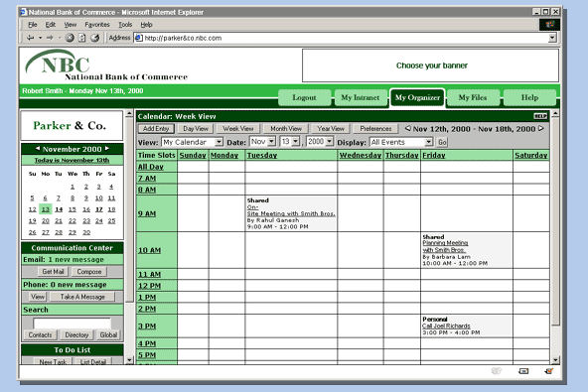Screen dimensions: 588x392
Task: Click the rightmost status bar icon
Action: (548, 371)
